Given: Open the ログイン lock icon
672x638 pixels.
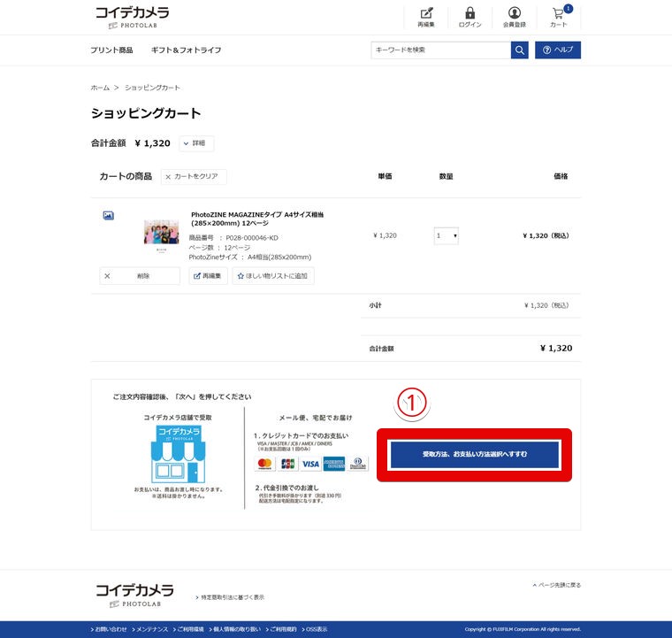Looking at the screenshot, I should [470, 15].
